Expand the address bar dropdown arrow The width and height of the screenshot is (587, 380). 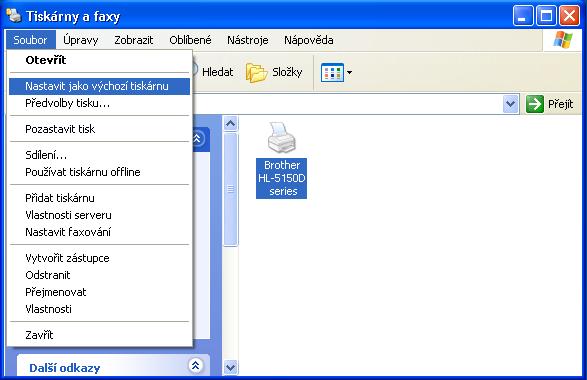coord(511,104)
